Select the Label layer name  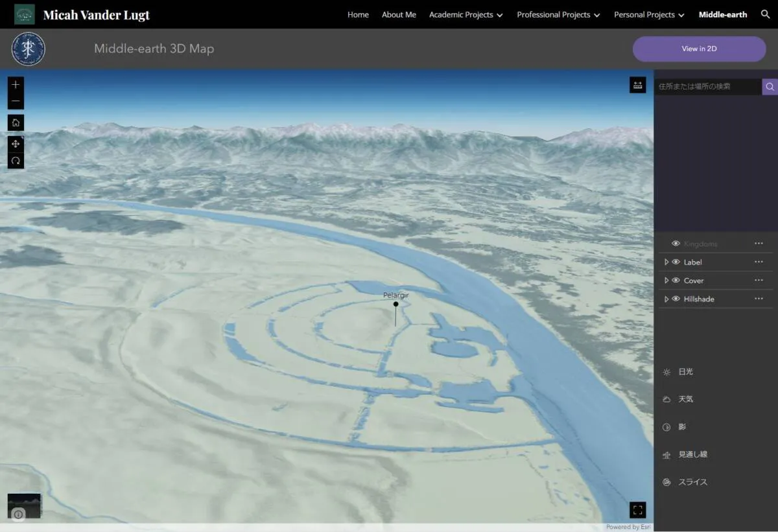pyautogui.click(x=692, y=262)
